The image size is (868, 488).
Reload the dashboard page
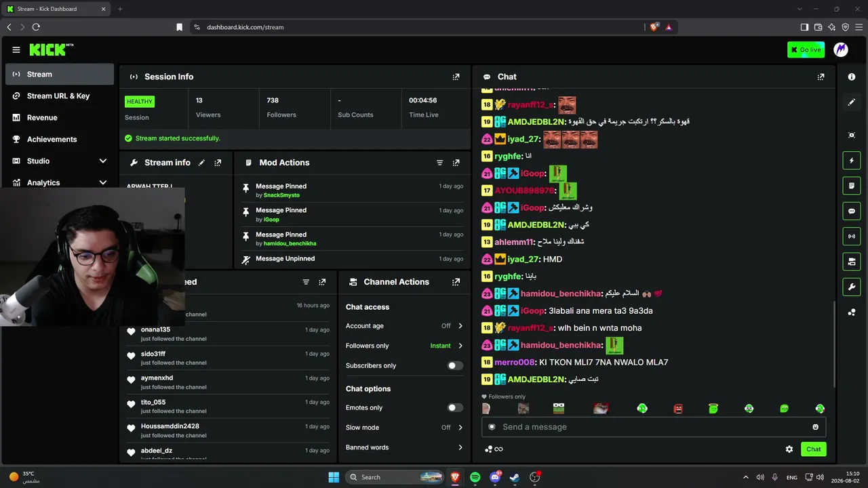pyautogui.click(x=36, y=27)
